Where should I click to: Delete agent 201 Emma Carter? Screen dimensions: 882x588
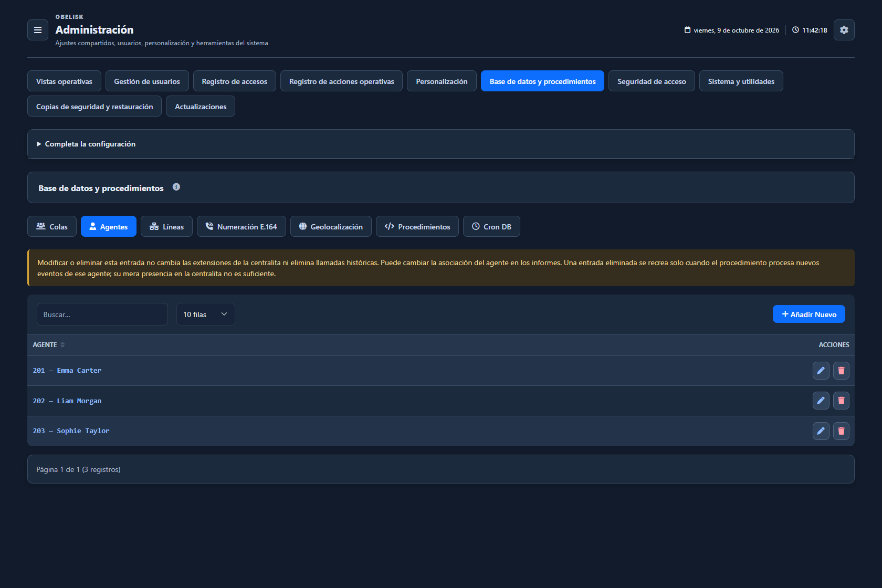pyautogui.click(x=841, y=371)
